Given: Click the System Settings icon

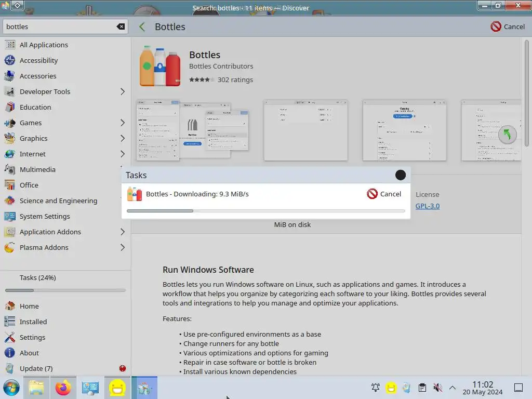Looking at the screenshot, I should [10, 217].
